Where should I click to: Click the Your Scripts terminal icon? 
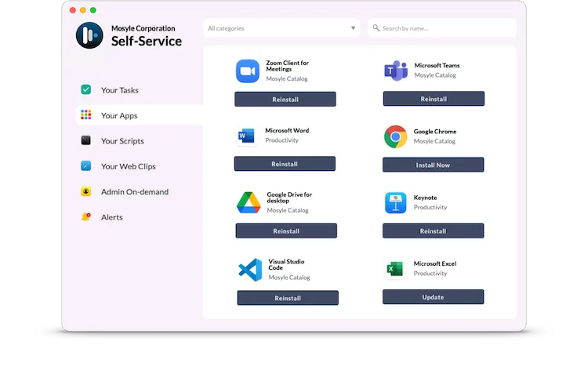(x=86, y=140)
